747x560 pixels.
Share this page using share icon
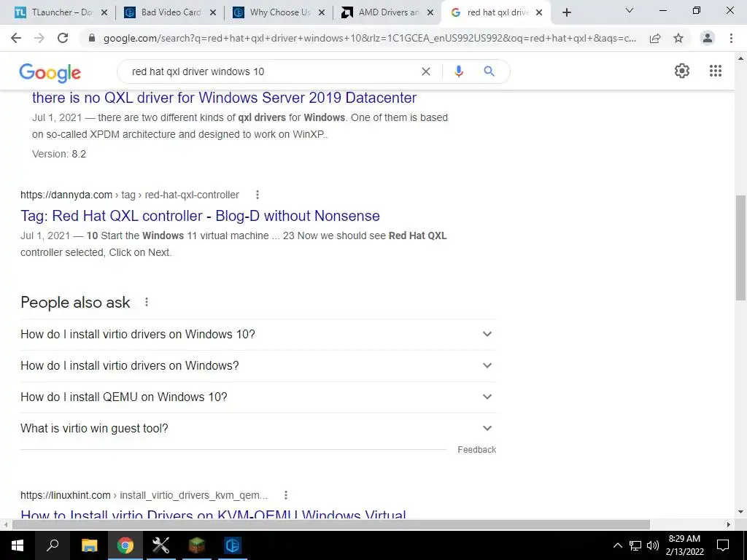click(x=655, y=38)
